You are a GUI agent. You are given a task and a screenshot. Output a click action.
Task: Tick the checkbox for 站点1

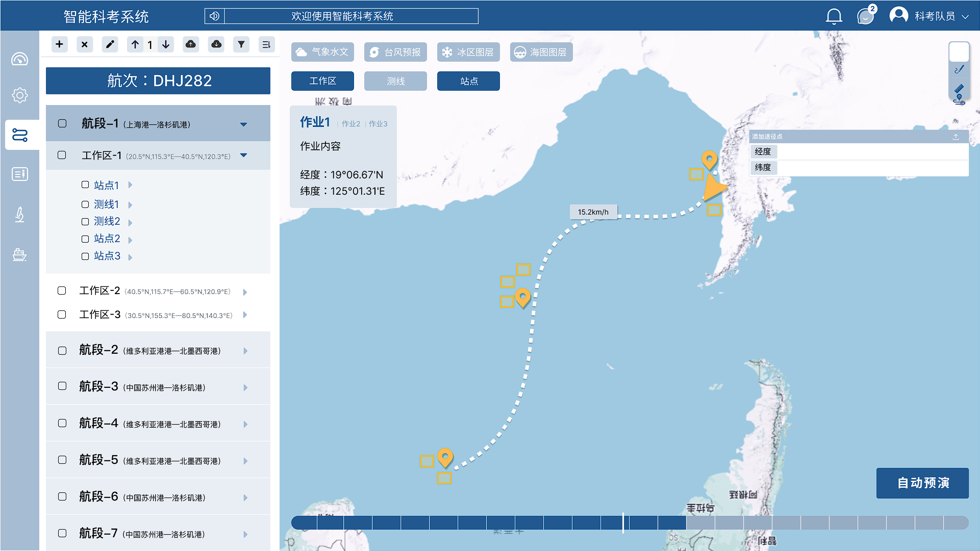(85, 185)
